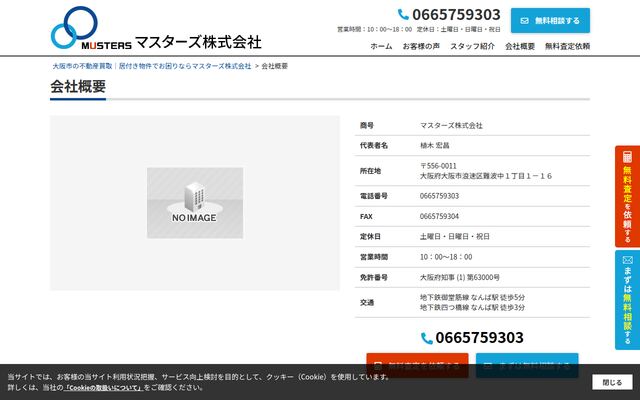Click the 商号 value マスターズ株式会社
640x400 pixels.
[x=451, y=125]
